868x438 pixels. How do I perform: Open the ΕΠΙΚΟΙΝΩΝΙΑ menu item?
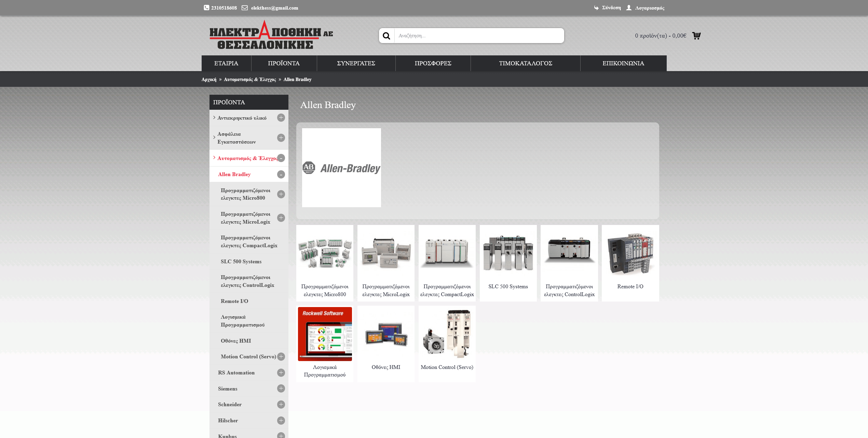[623, 63]
